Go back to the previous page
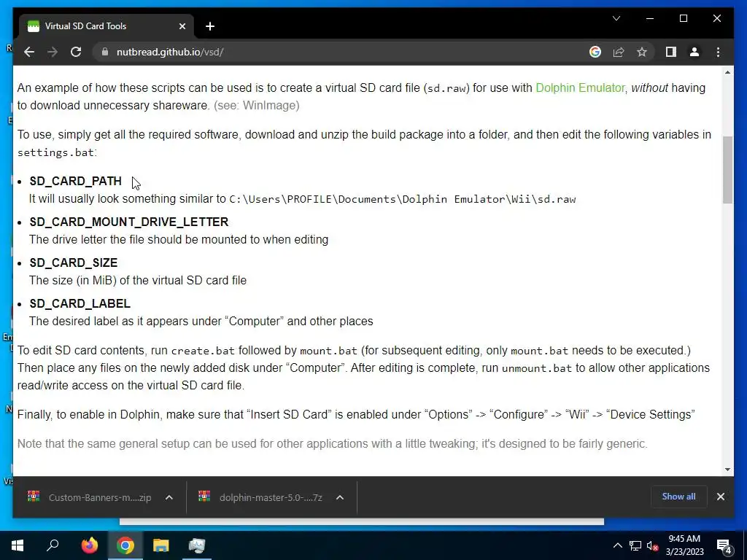747x560 pixels. pos(29,52)
